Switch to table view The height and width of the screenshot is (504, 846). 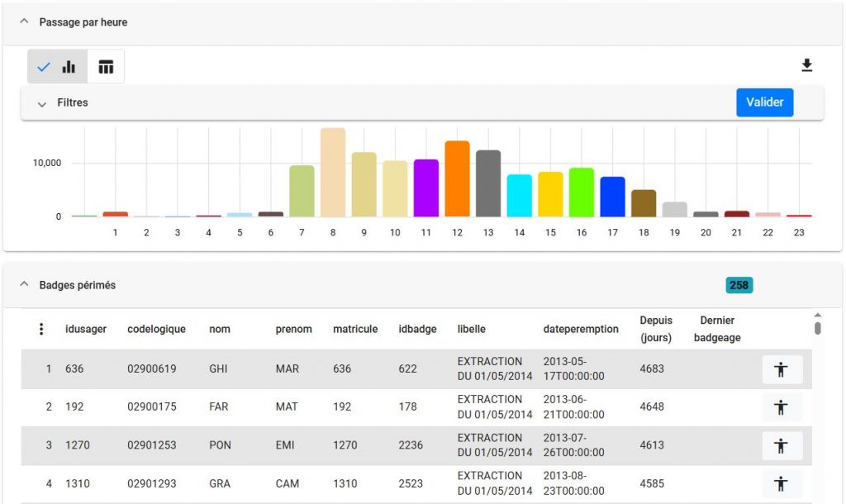point(106,67)
